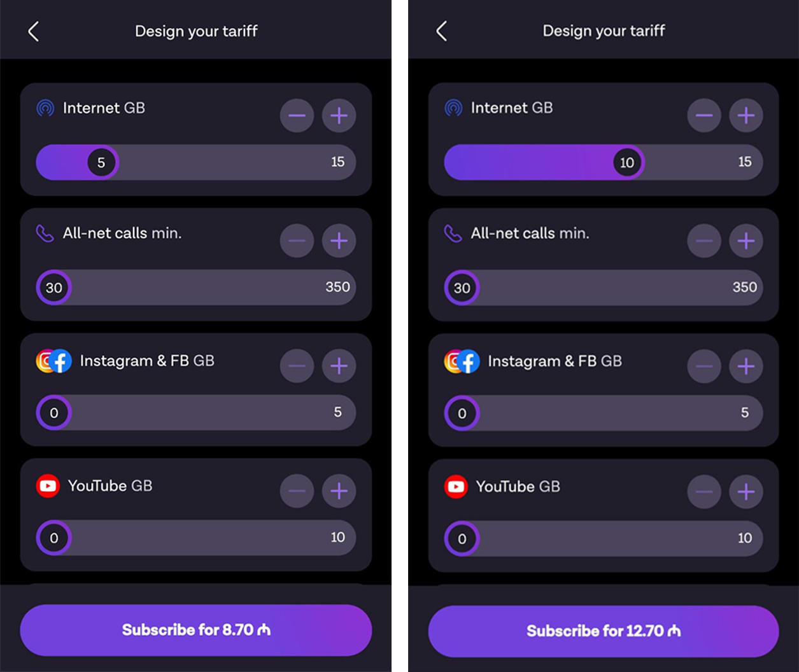The image size is (799, 672).
Task: Increase YouTube GB on the left screen
Action: click(339, 491)
